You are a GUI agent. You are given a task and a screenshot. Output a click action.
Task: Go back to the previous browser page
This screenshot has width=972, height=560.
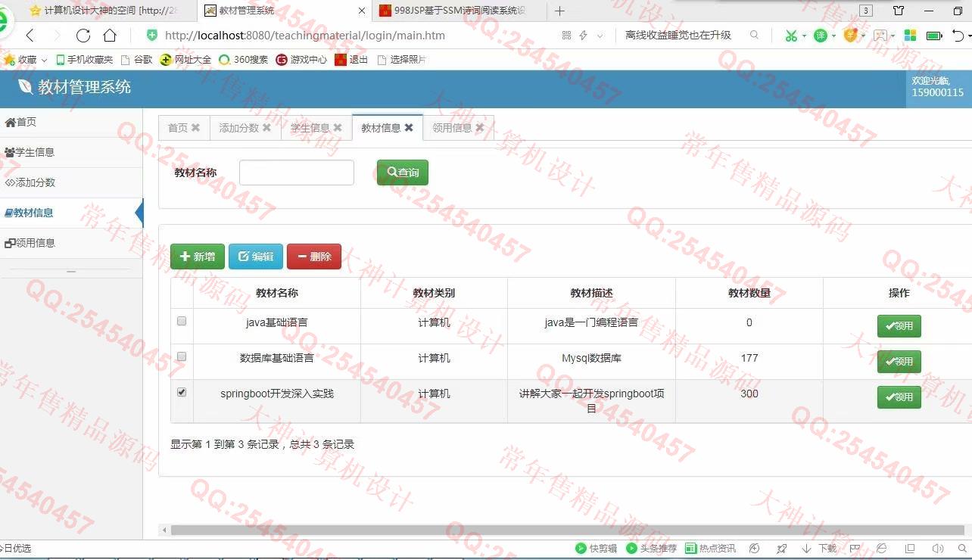[30, 36]
